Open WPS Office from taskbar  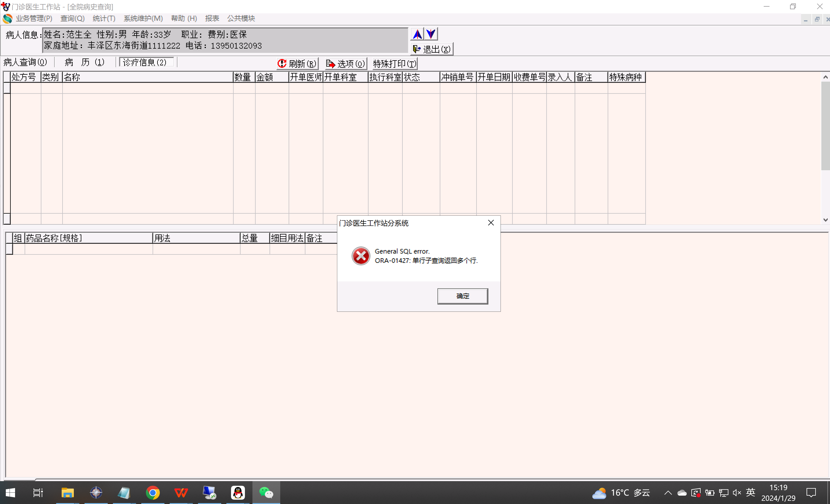click(x=181, y=493)
